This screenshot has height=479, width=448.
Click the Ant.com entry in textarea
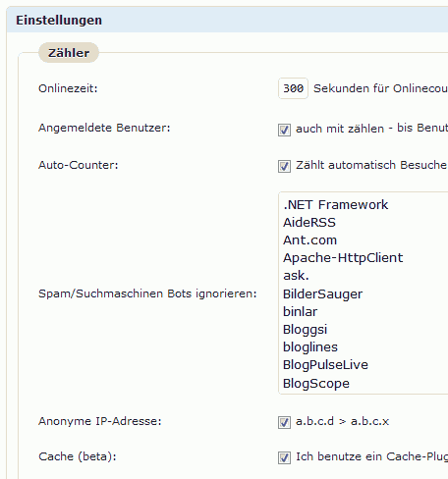pyautogui.click(x=309, y=240)
